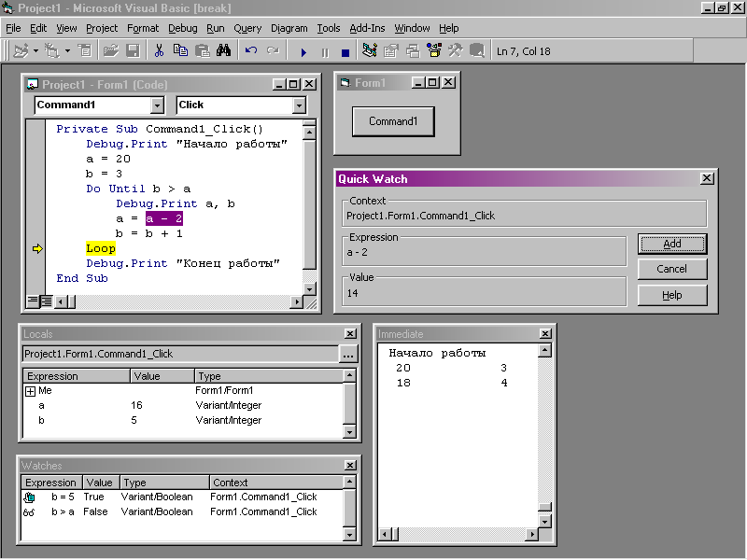Click the Command1 button on Form1
This screenshot has height=560, width=747.
tap(393, 121)
